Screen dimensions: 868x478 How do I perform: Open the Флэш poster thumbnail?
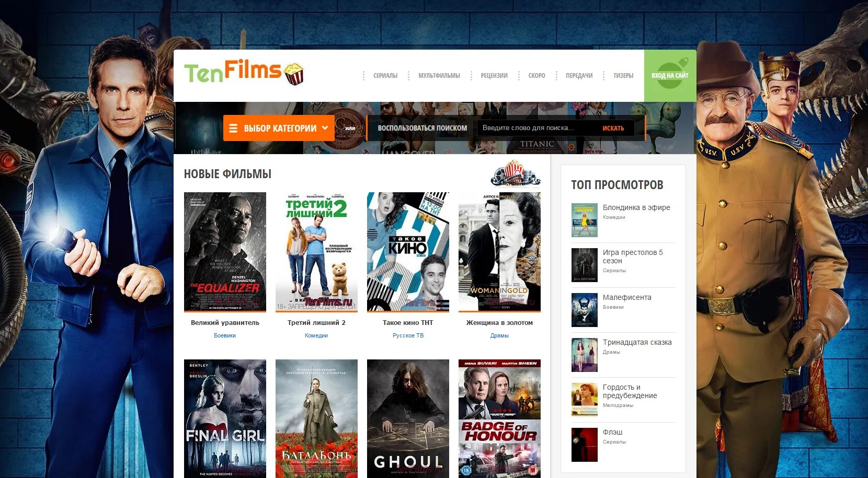(x=585, y=445)
